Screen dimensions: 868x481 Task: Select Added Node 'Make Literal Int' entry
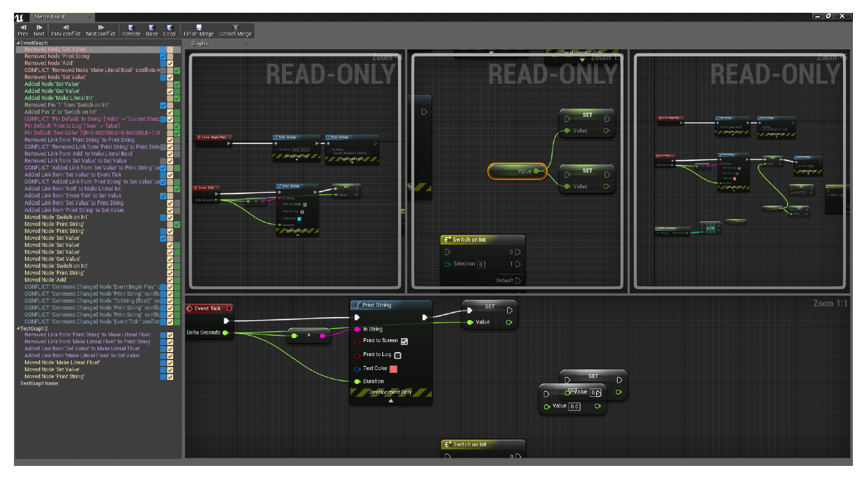[x=59, y=98]
